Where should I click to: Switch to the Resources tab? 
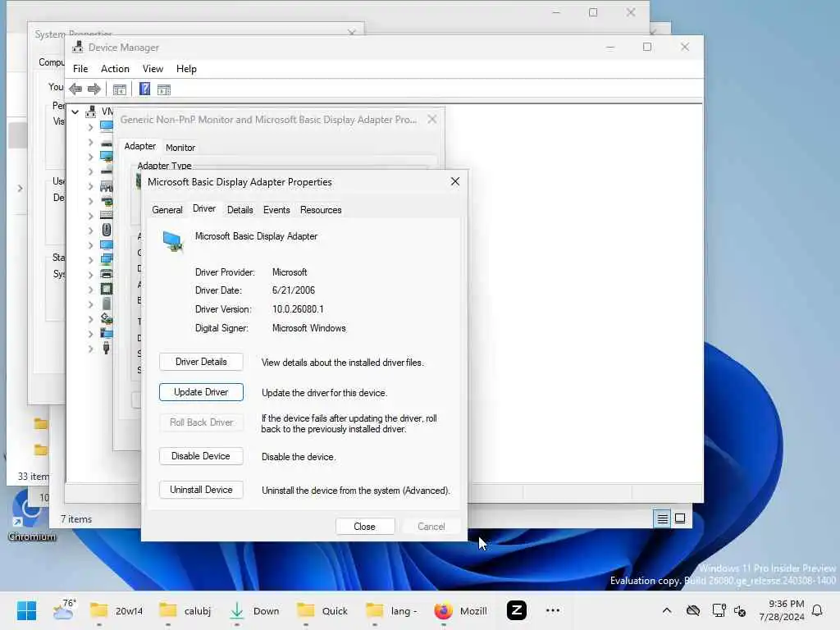coord(321,210)
